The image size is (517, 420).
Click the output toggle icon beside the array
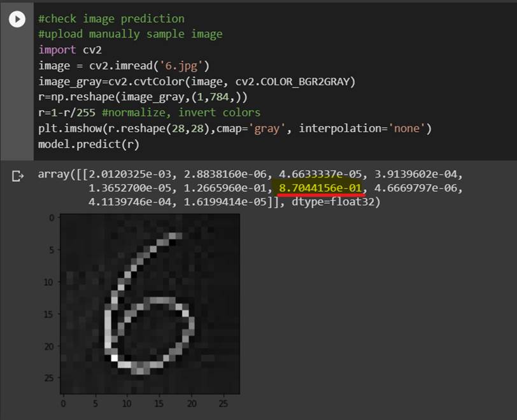(x=17, y=176)
